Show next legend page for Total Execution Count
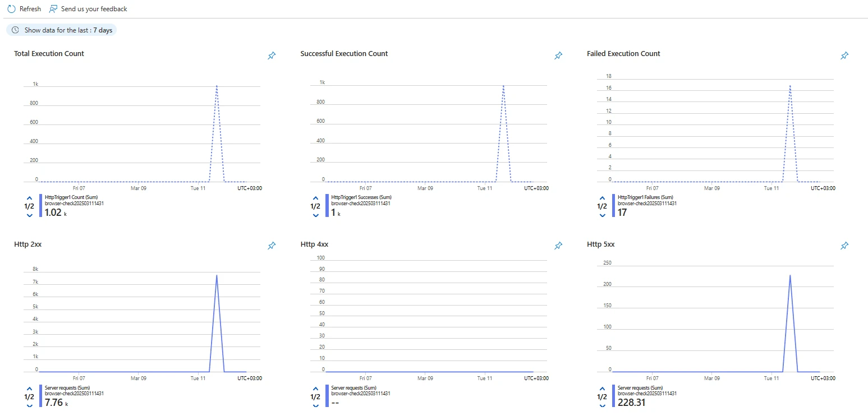The height and width of the screenshot is (416, 868). (x=29, y=215)
